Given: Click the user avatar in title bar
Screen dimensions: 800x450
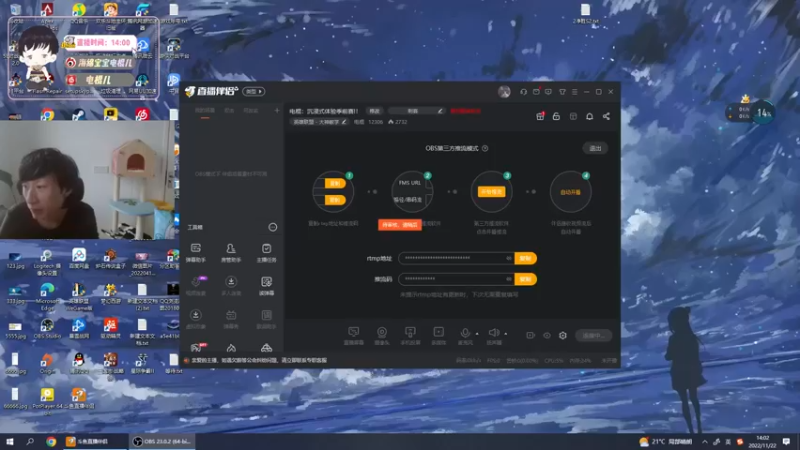Looking at the screenshot, I should 504,92.
